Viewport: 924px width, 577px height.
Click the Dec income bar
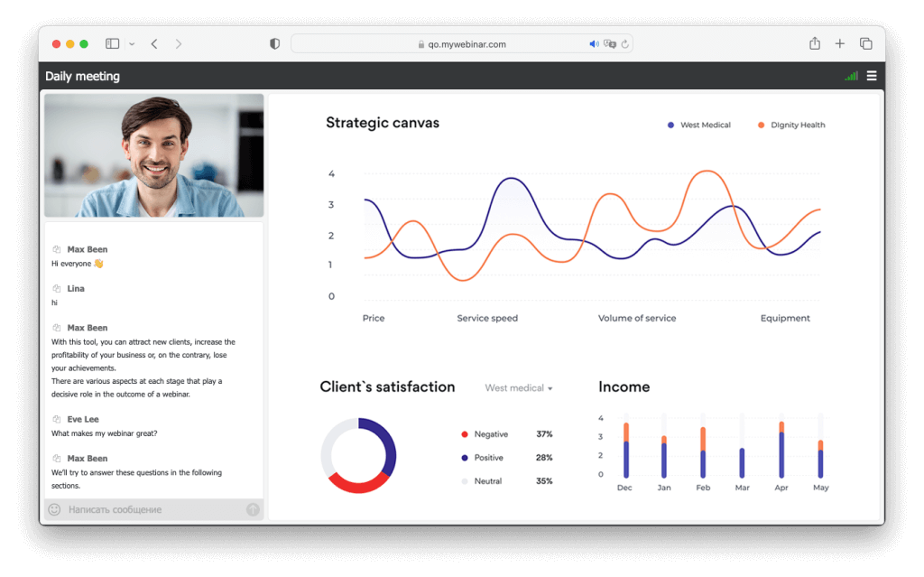(626, 450)
